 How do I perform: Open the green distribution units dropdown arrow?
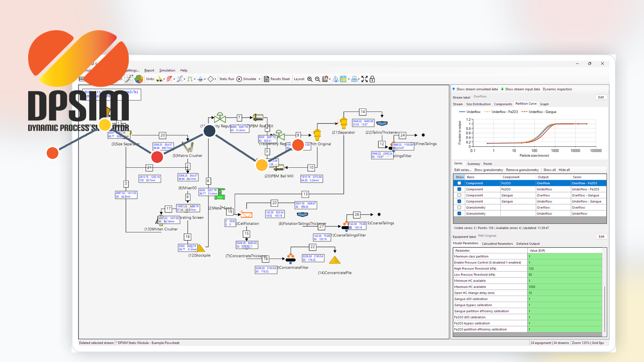point(195,79)
